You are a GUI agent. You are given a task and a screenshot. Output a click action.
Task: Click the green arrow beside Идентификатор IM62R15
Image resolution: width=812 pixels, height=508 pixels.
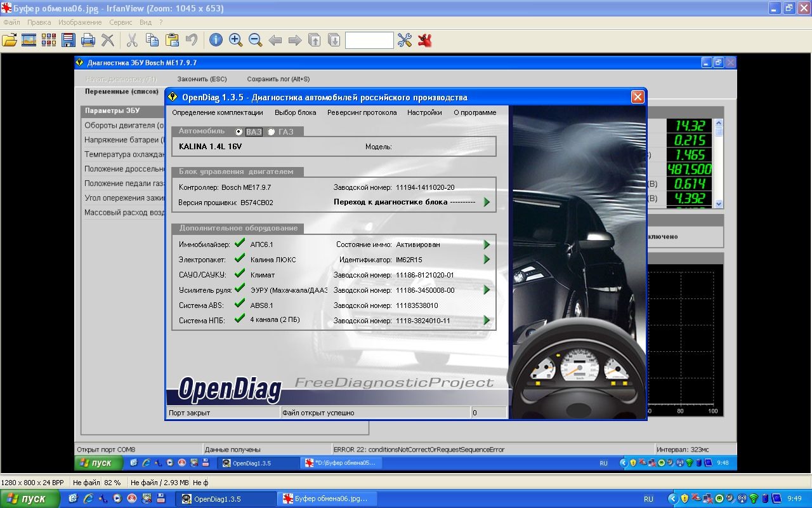click(487, 260)
